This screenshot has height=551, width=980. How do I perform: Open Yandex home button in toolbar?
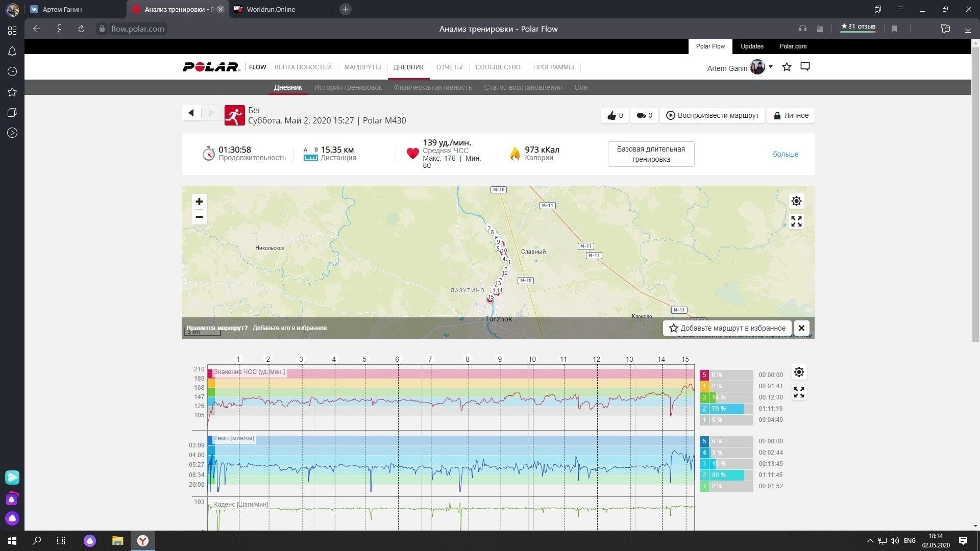coord(59,29)
